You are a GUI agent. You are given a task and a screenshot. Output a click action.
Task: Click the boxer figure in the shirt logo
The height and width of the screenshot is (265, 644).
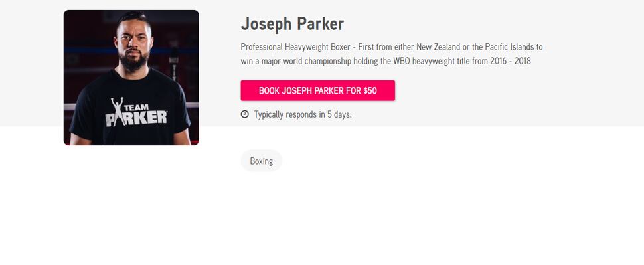point(117,110)
